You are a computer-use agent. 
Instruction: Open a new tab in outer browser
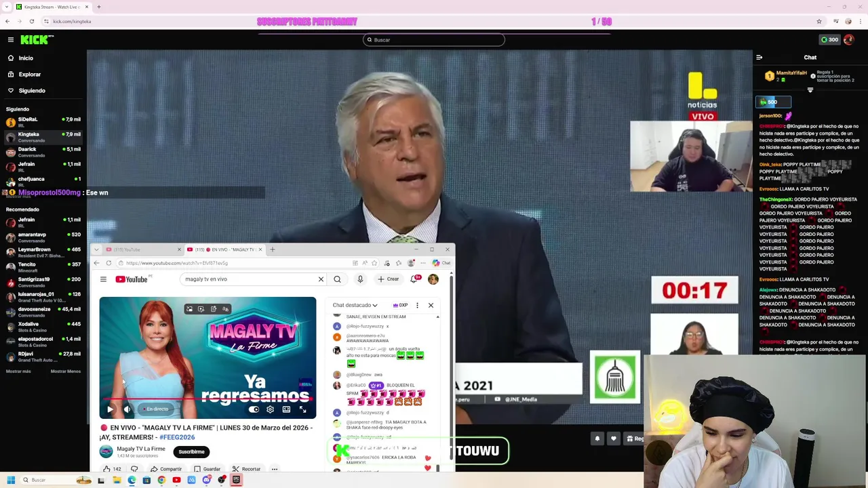point(98,7)
